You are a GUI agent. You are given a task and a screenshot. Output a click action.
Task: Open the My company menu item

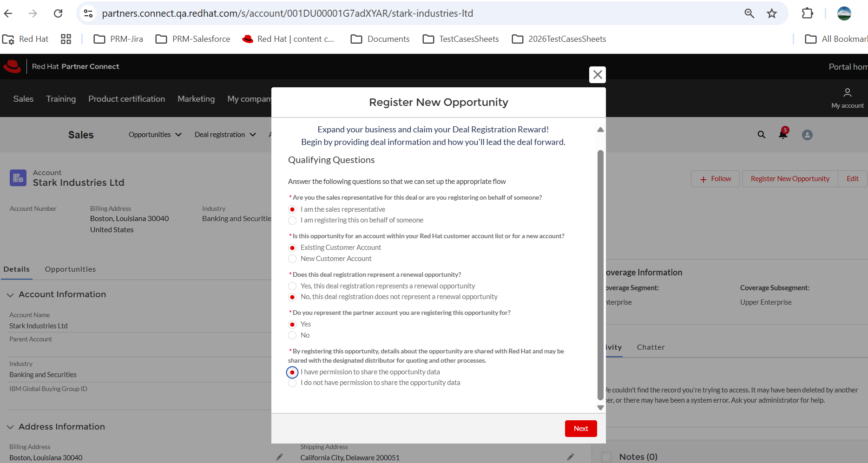(249, 98)
